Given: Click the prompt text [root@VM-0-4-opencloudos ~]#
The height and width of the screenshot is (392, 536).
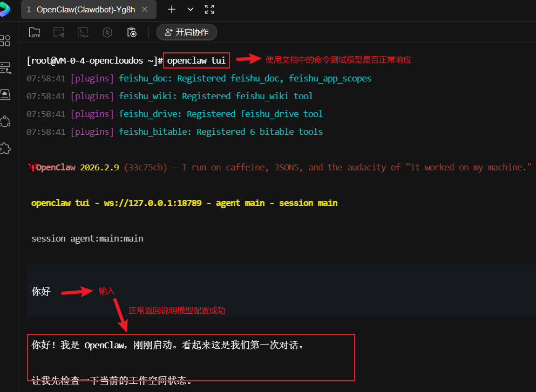Looking at the screenshot, I should click(x=94, y=61).
